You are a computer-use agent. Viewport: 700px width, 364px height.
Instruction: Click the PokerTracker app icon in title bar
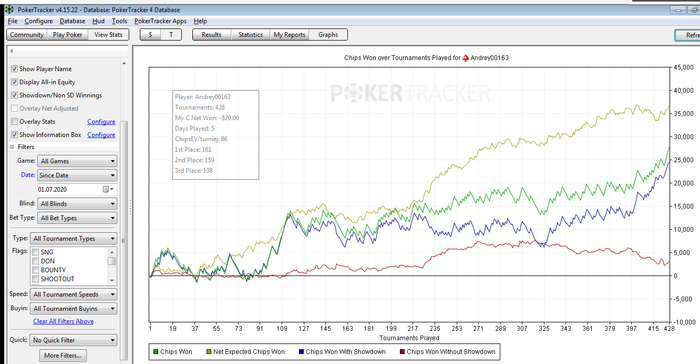pos(9,9)
